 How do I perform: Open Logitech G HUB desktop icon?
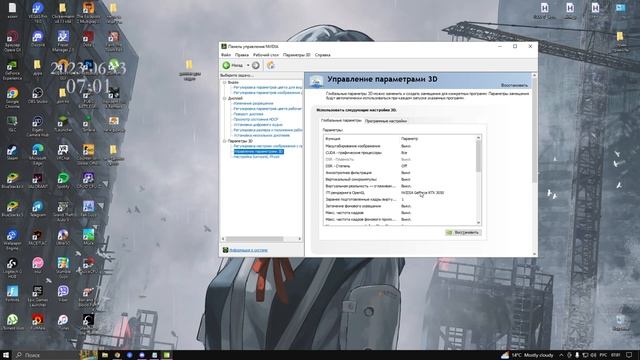click(12, 268)
